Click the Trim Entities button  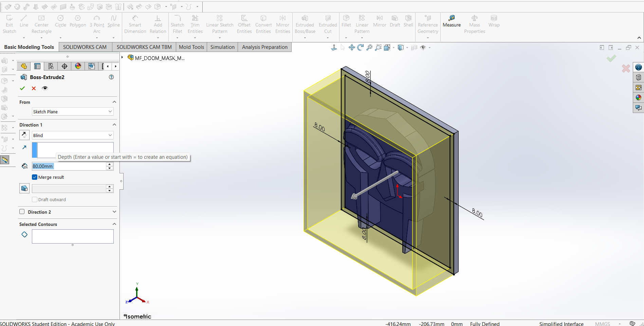pyautogui.click(x=195, y=24)
